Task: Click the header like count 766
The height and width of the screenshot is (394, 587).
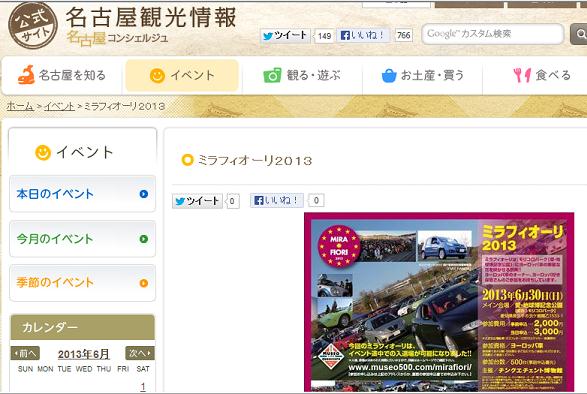Action: pos(404,35)
